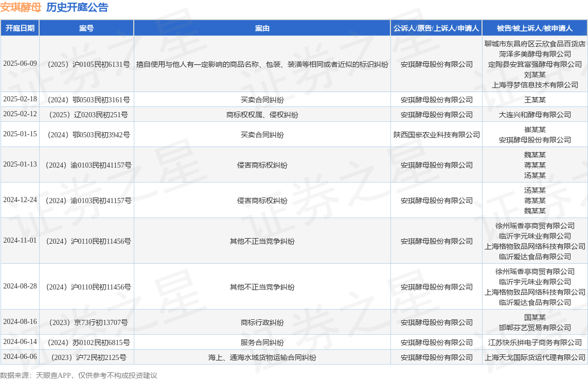This screenshot has width=588, height=380.
Task: Click the cause beginning 擅自使用与他人有一定影响
Action: tap(262, 64)
